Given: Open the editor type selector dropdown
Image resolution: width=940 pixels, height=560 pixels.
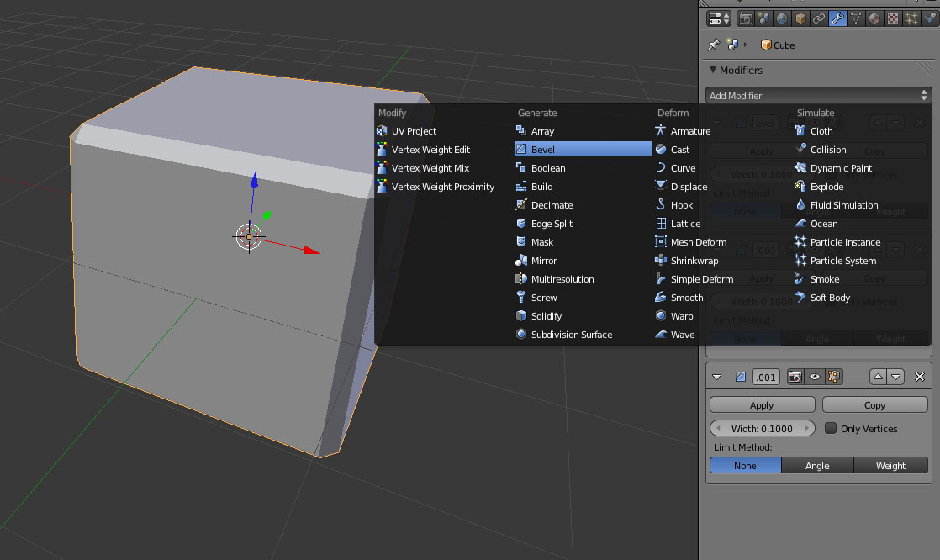Looking at the screenshot, I should 719,18.
